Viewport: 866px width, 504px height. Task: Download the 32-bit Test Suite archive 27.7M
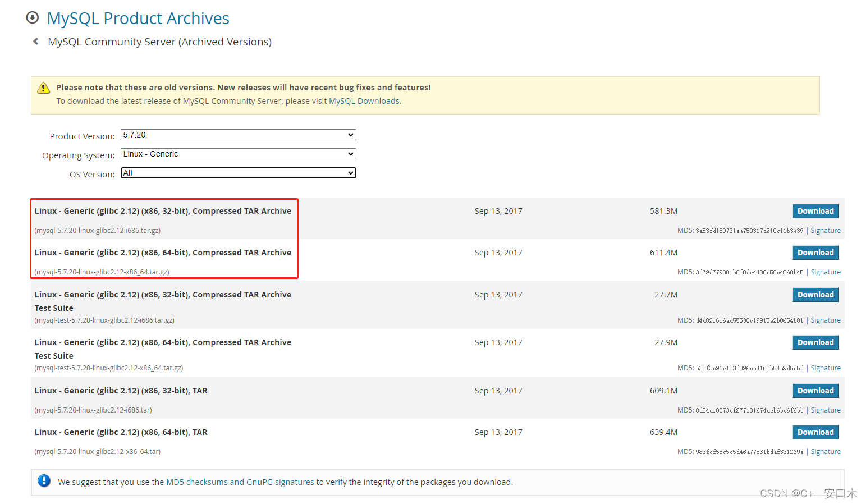coord(815,295)
